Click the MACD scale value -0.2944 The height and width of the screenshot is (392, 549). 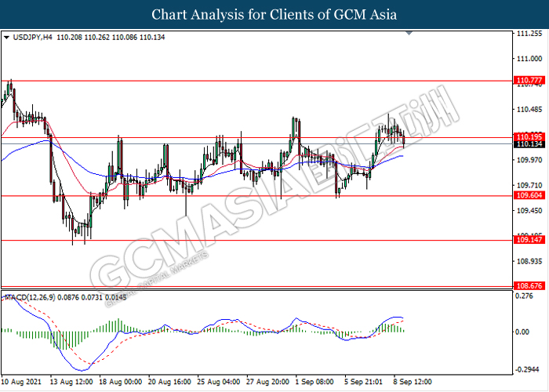pyautogui.click(x=527, y=370)
